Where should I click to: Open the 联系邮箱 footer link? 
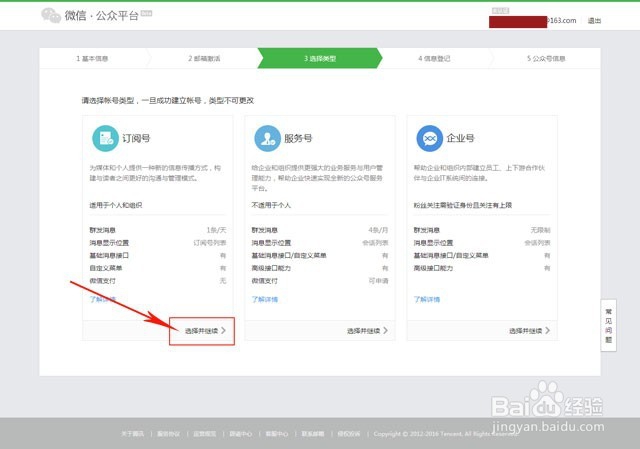[x=313, y=433]
